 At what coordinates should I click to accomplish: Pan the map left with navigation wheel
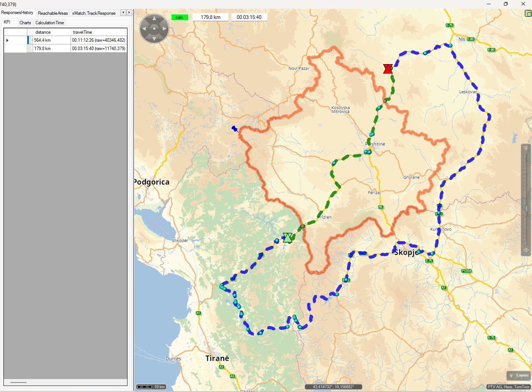coord(144,29)
